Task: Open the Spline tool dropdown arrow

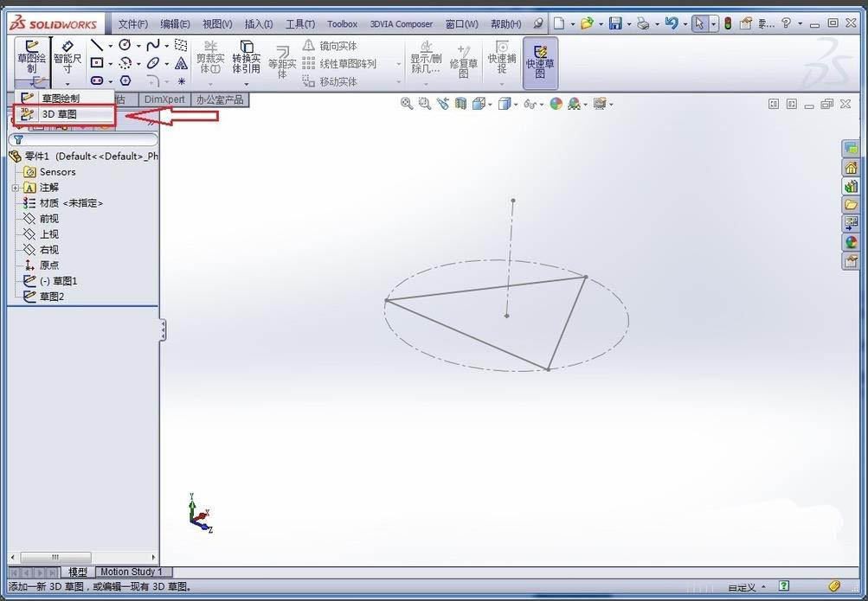Action: pos(167,46)
